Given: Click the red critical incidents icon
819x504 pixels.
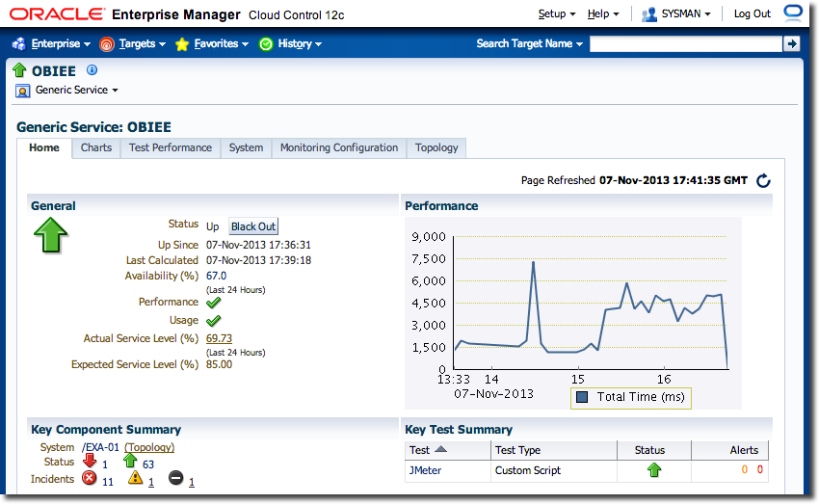Looking at the screenshot, I should click(x=90, y=479).
